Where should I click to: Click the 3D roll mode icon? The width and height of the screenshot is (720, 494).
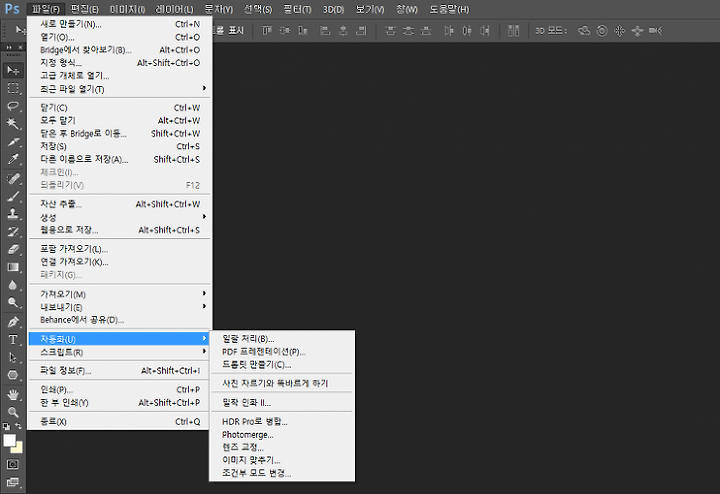pyautogui.click(x=602, y=31)
